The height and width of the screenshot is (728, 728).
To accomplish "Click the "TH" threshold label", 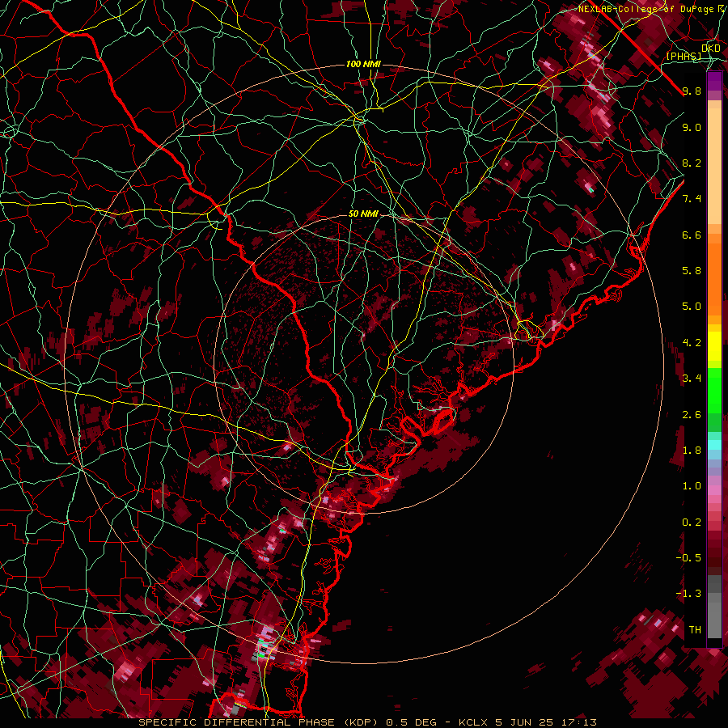I will coord(695,630).
